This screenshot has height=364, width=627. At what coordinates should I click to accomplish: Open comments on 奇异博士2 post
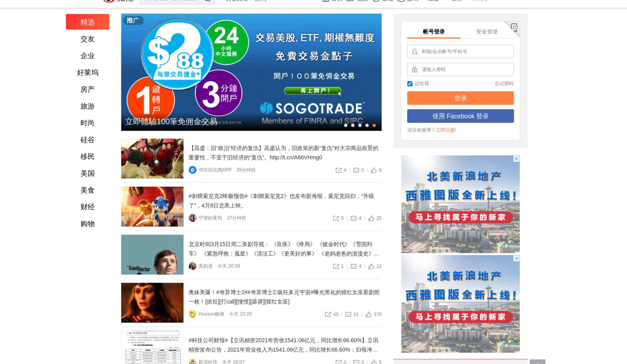tap(348, 314)
